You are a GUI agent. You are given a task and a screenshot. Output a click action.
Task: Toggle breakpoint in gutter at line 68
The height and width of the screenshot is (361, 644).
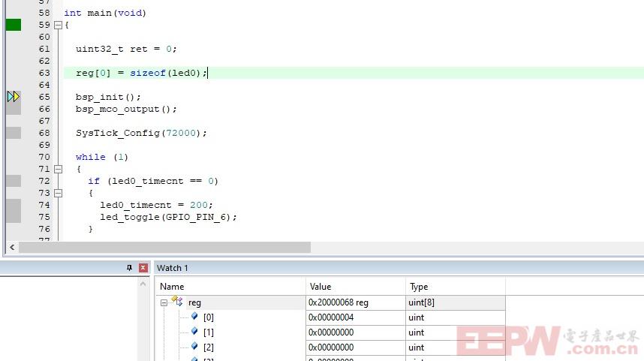[x=14, y=133]
